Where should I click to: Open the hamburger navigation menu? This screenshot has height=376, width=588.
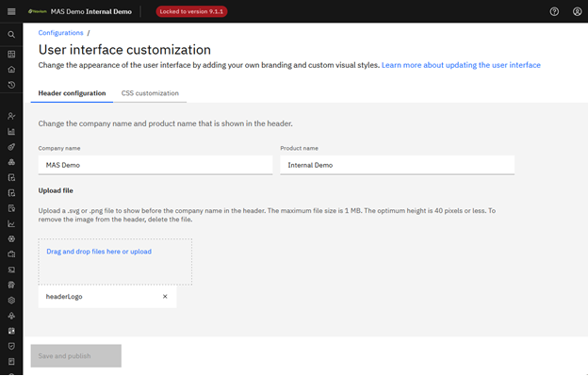click(11, 11)
